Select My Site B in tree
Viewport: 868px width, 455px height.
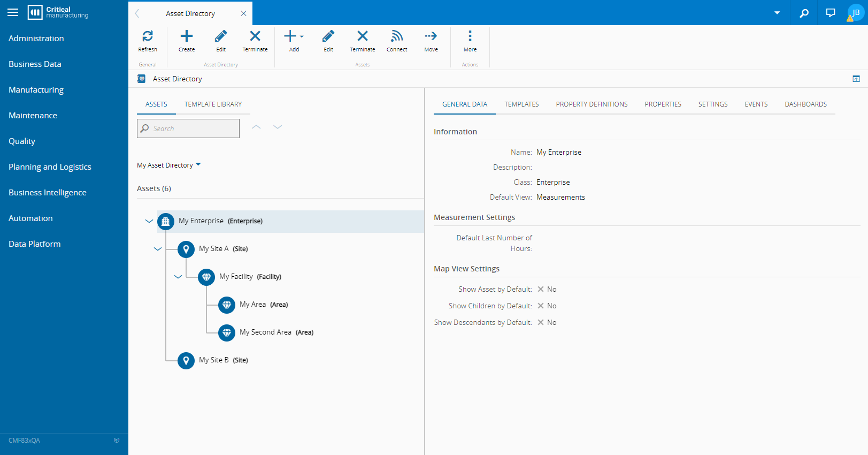coord(214,360)
